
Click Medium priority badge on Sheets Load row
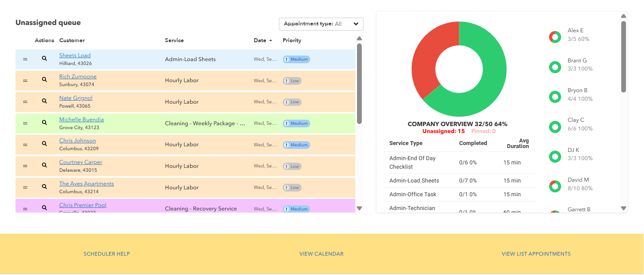pos(296,59)
